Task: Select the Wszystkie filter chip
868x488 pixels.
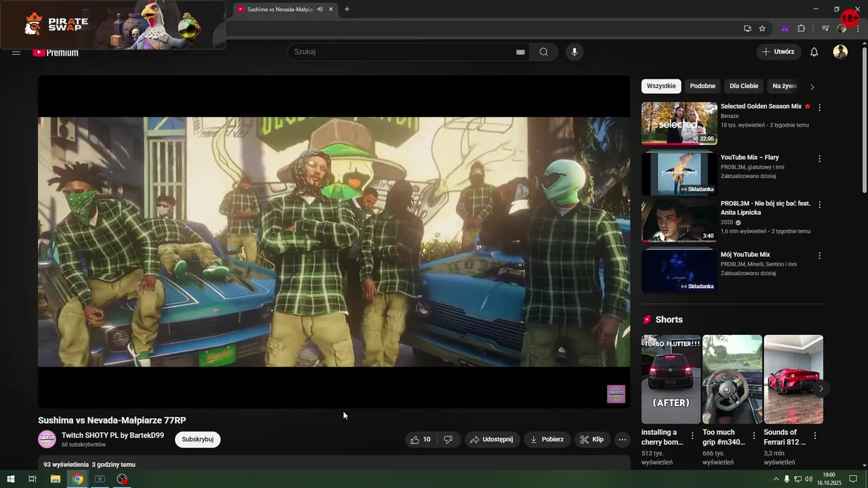Action: (x=661, y=86)
